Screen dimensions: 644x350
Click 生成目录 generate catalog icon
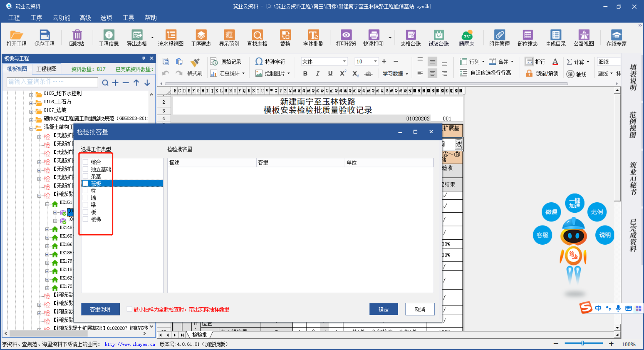tap(556, 38)
